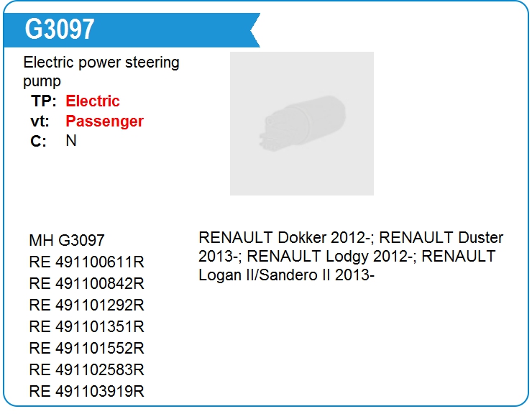Screen dimensions: 532x414
Task: Select reference RE 491100842R
Action: pos(87,283)
